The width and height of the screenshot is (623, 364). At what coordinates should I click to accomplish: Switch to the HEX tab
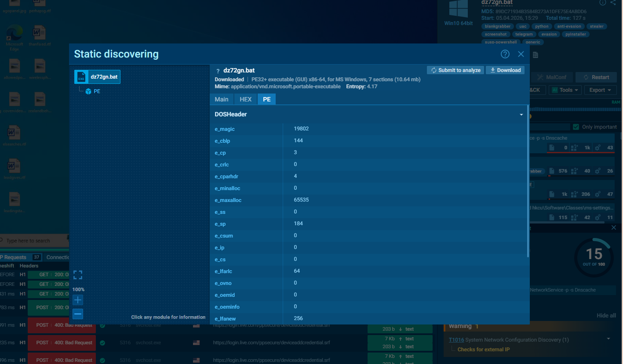point(246,99)
